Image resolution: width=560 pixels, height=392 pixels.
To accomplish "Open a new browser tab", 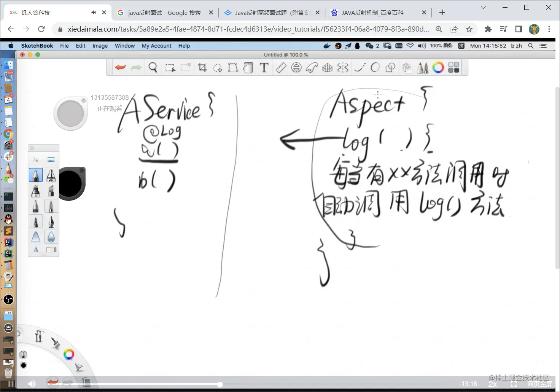I will pos(442,13).
